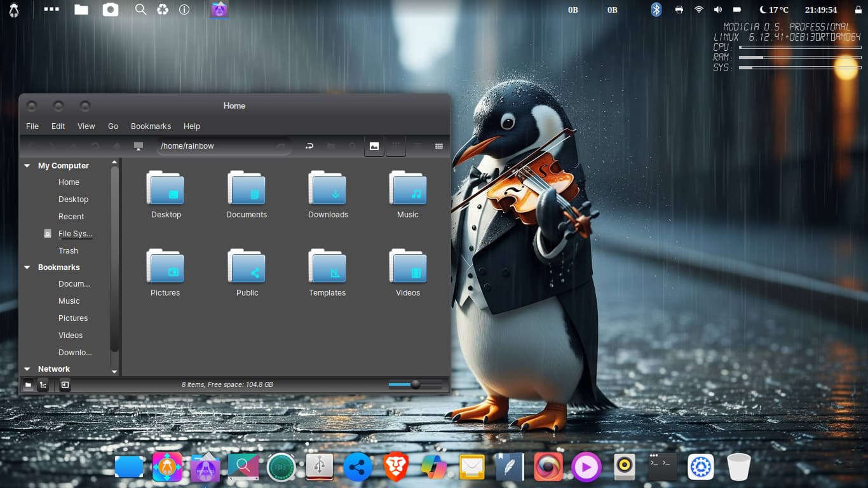Open the terminal from the dock
868x488 pixels.
(662, 468)
